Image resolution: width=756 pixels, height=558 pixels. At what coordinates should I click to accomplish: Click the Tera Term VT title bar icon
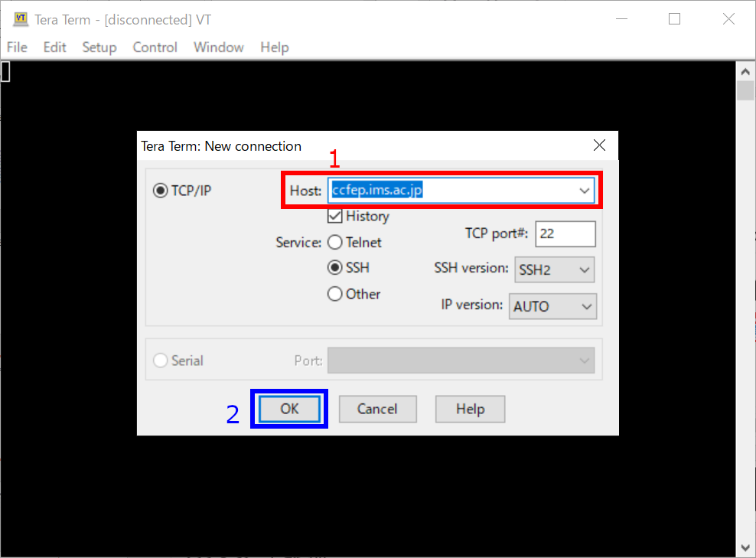(x=21, y=19)
